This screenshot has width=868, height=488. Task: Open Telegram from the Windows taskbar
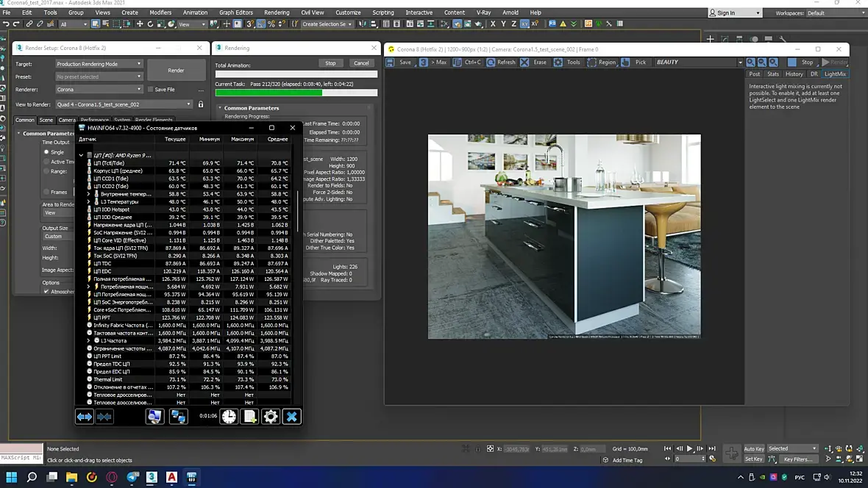(x=132, y=477)
